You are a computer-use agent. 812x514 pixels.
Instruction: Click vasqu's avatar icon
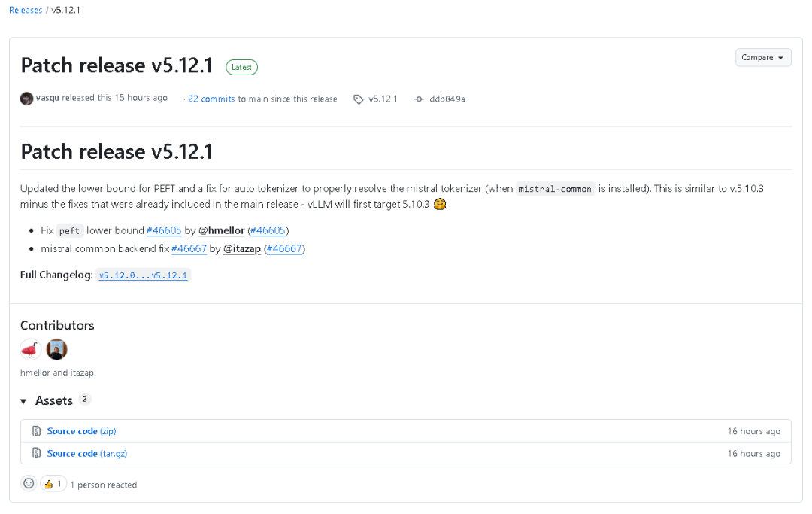[x=26, y=98]
